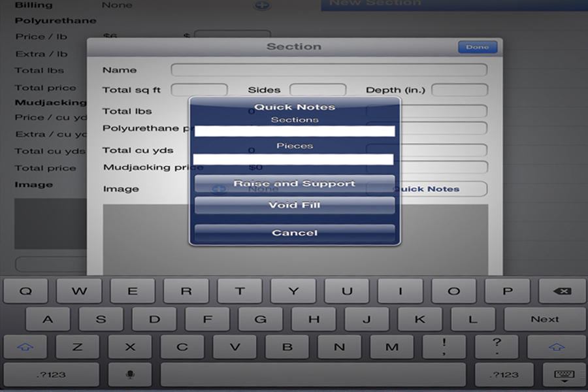Click the Sections input field
The width and height of the screenshot is (588, 392).
[x=294, y=131]
